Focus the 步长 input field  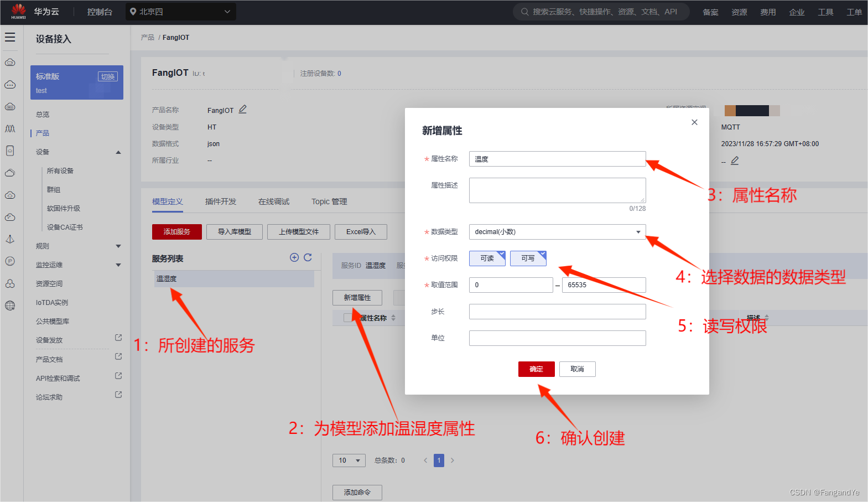(x=557, y=312)
